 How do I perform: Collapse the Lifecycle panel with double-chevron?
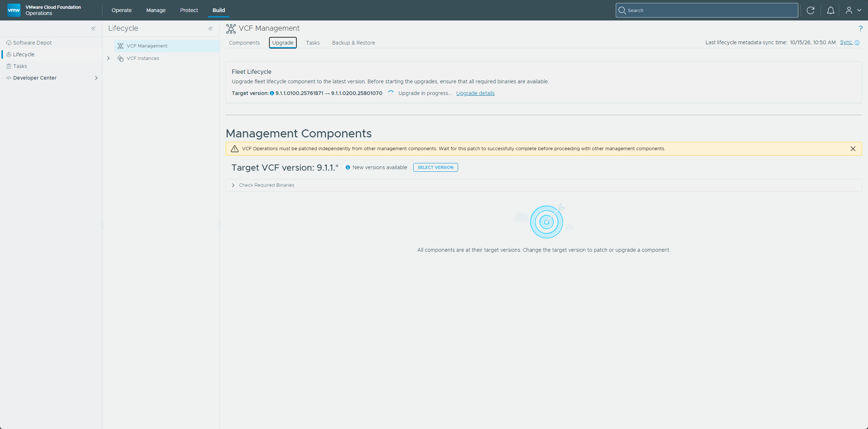click(x=211, y=28)
